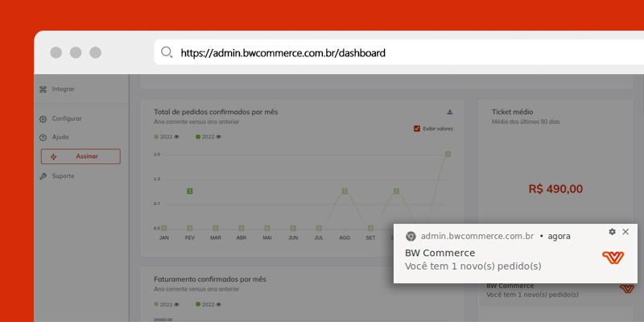Click the Ticket médio card title

click(513, 112)
